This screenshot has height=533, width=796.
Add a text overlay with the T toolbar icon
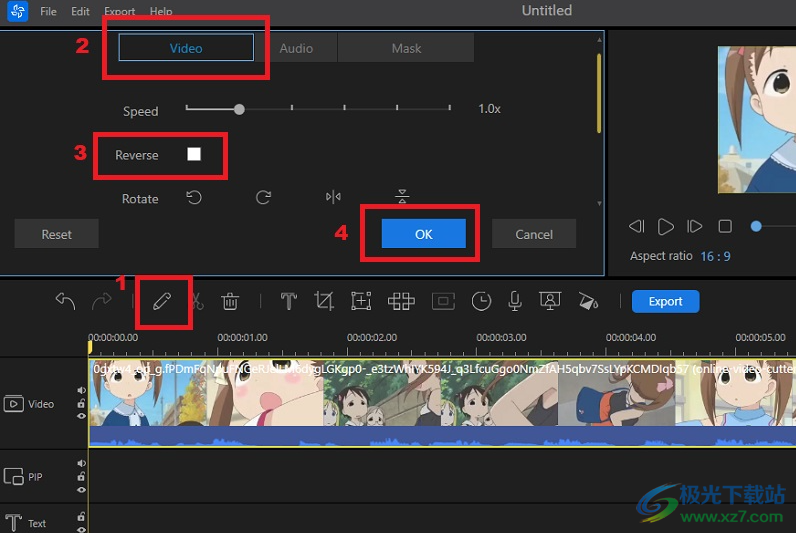pos(288,301)
